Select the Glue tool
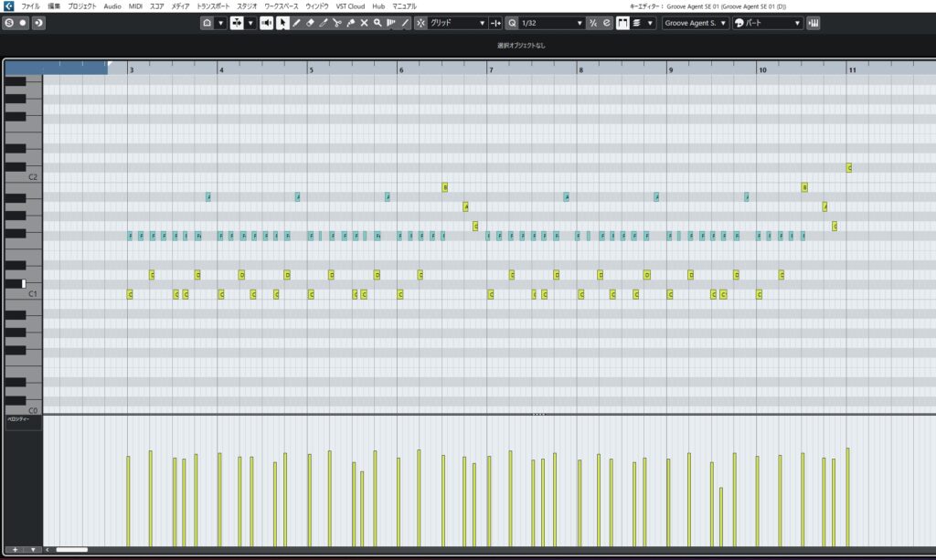Image resolution: width=936 pixels, height=560 pixels. pos(351,23)
